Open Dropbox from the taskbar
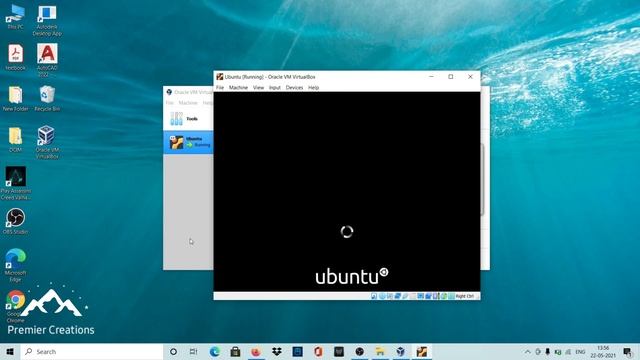Screen dimensions: 640x360 (277, 351)
